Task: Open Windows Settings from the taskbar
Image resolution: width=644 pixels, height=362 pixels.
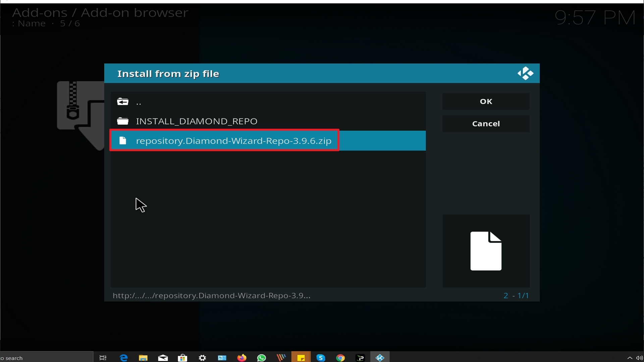Action: coord(202,358)
